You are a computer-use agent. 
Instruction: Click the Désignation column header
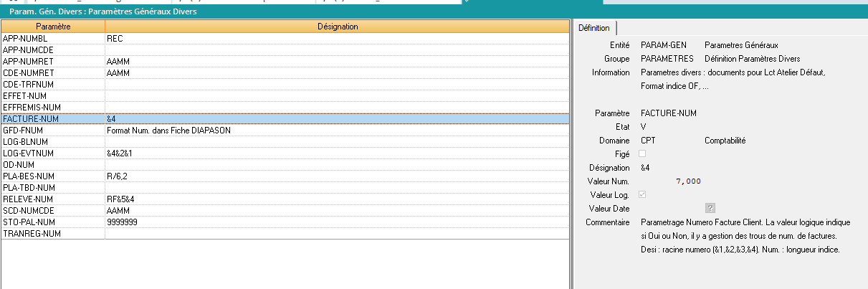pos(337,27)
